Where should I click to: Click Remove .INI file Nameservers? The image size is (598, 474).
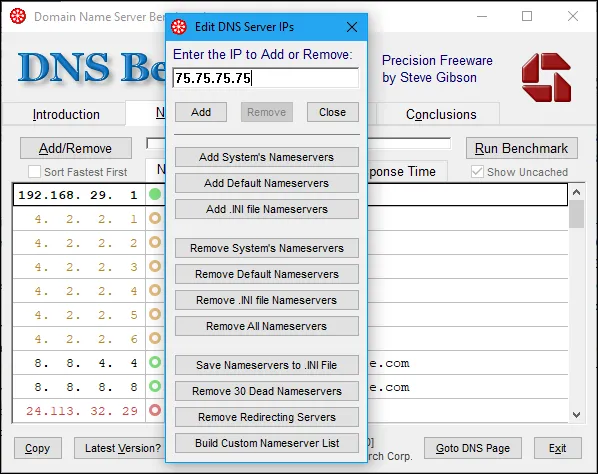267,300
